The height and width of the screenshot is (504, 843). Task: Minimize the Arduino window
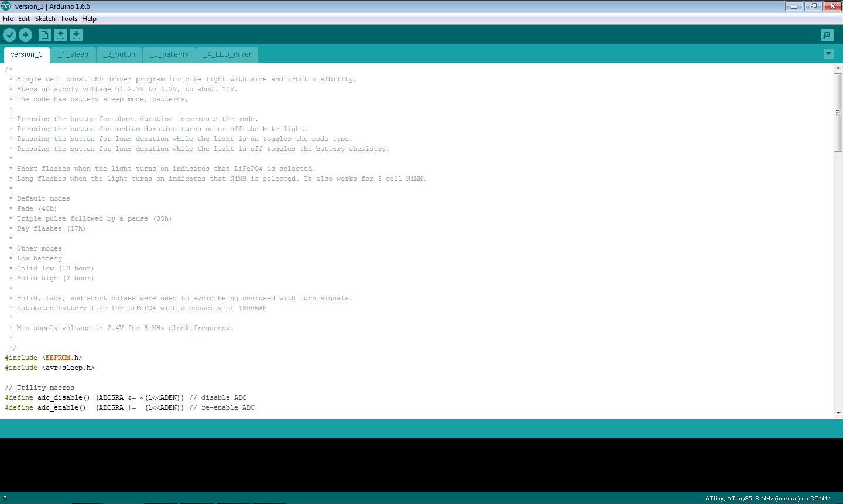[794, 6]
